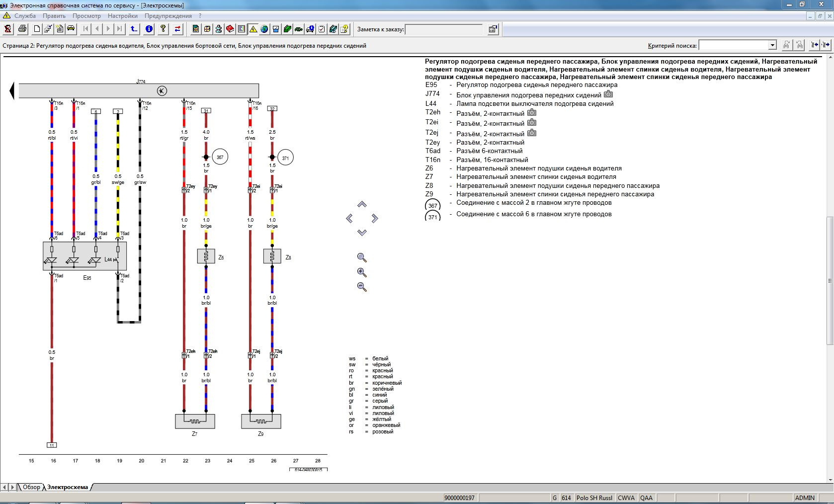
Task: Click the black left-pointing page continuation triangle
Action: pos(12,91)
